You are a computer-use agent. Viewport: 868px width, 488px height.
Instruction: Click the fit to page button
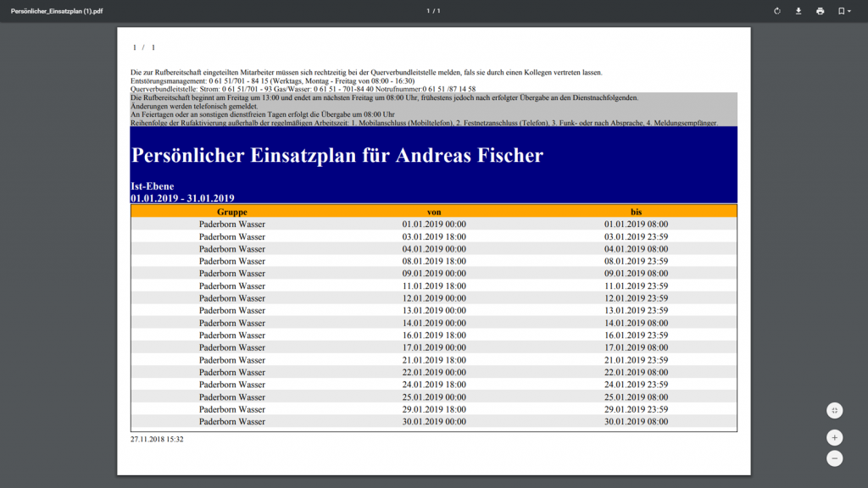(835, 410)
